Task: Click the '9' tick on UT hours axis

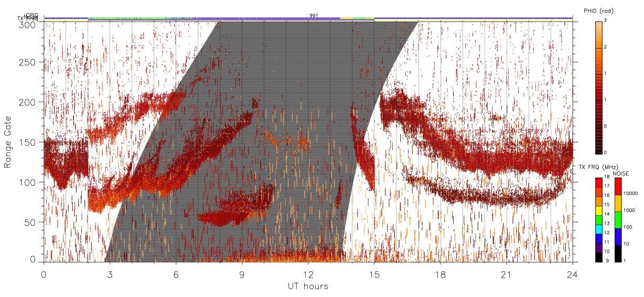Action: [242, 274]
